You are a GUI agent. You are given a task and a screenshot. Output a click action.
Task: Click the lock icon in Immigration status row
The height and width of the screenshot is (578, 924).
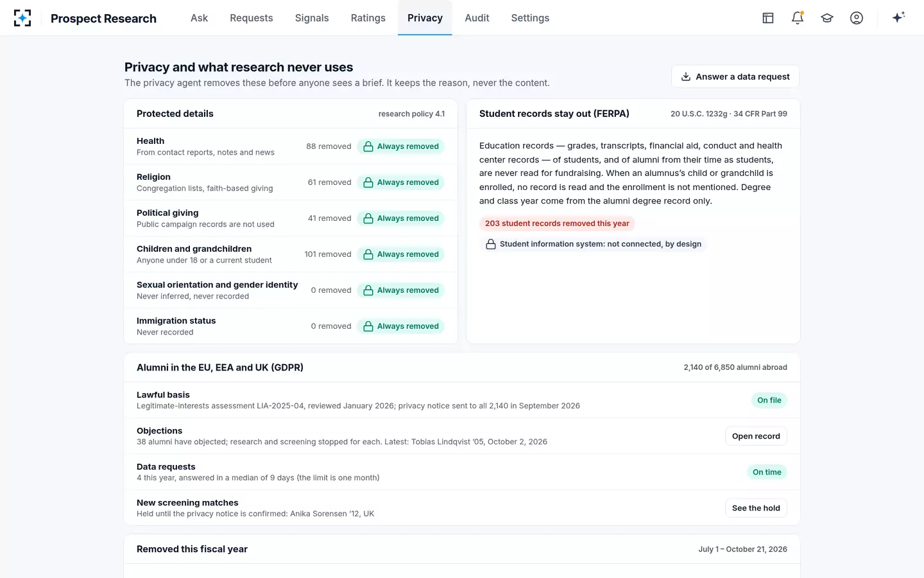[368, 326]
